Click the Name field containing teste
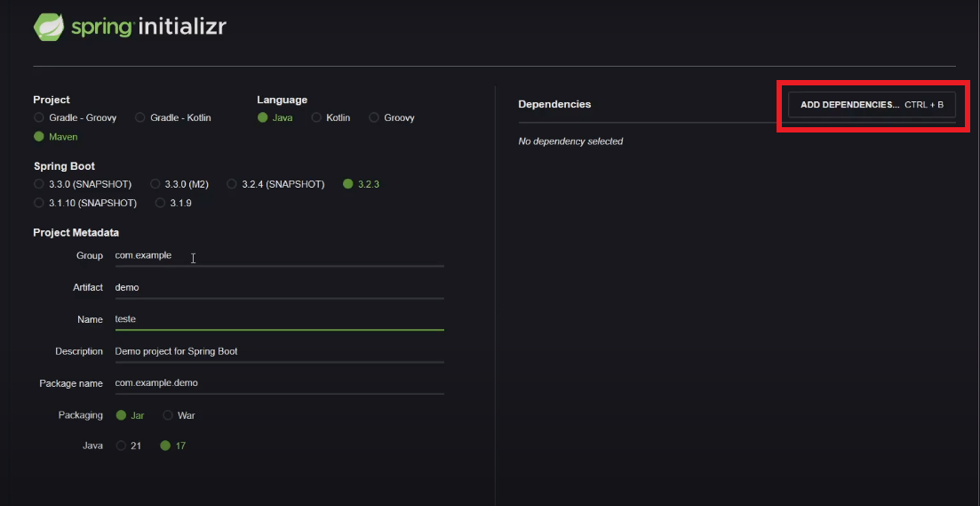 279,319
